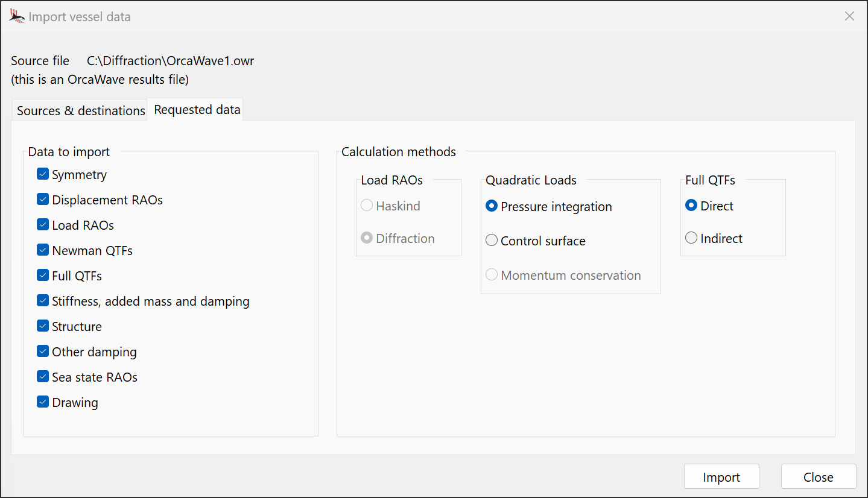This screenshot has height=498, width=868.
Task: Select Pressure integration quadratic load method
Action: coord(492,206)
